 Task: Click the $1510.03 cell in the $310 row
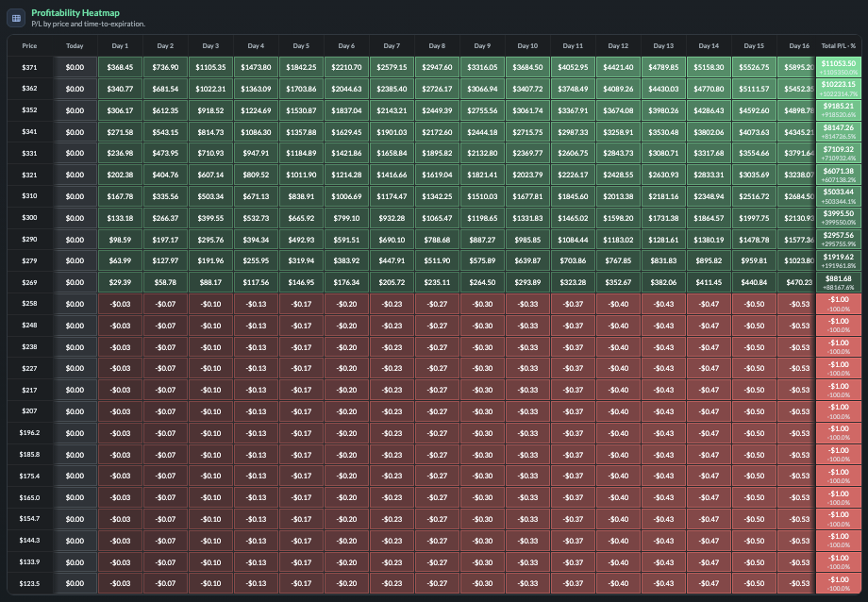[482, 196]
